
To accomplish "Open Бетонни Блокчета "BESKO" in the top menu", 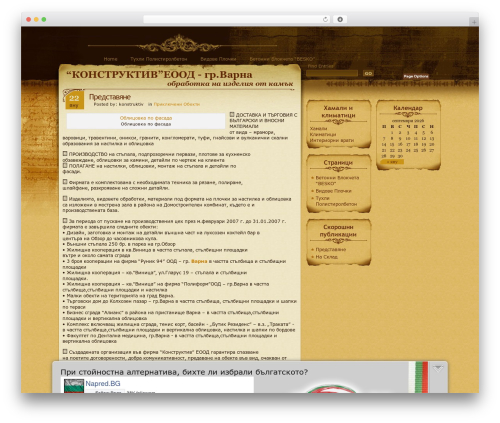I will click(282, 59).
